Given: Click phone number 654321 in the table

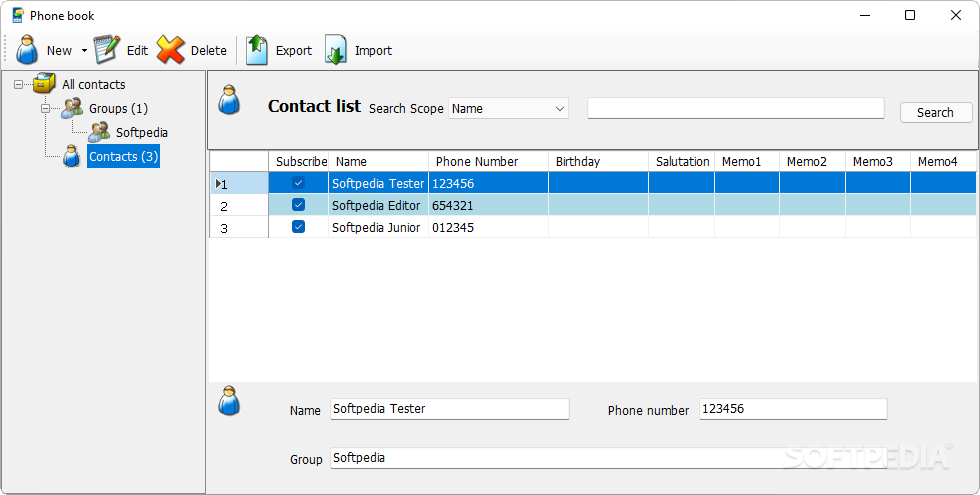Looking at the screenshot, I should click(489, 205).
